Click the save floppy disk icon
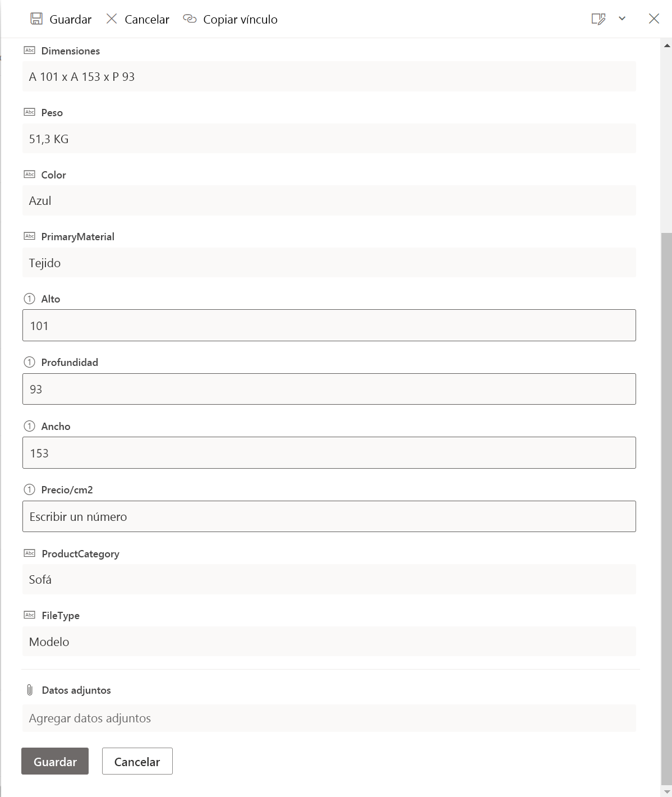 36,19
